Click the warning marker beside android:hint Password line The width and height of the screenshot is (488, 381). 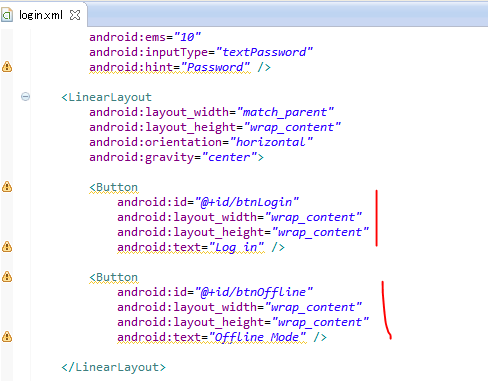point(7,67)
